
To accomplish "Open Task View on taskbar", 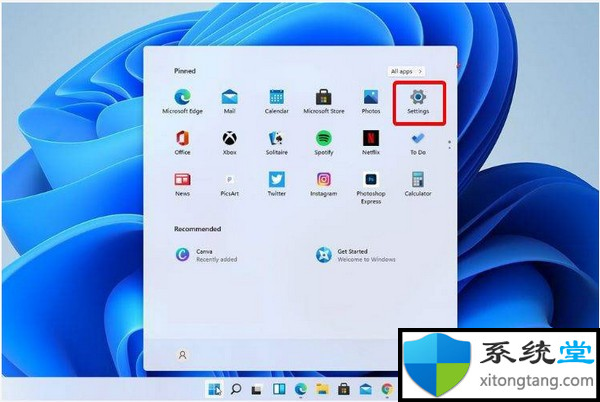I will [257, 389].
